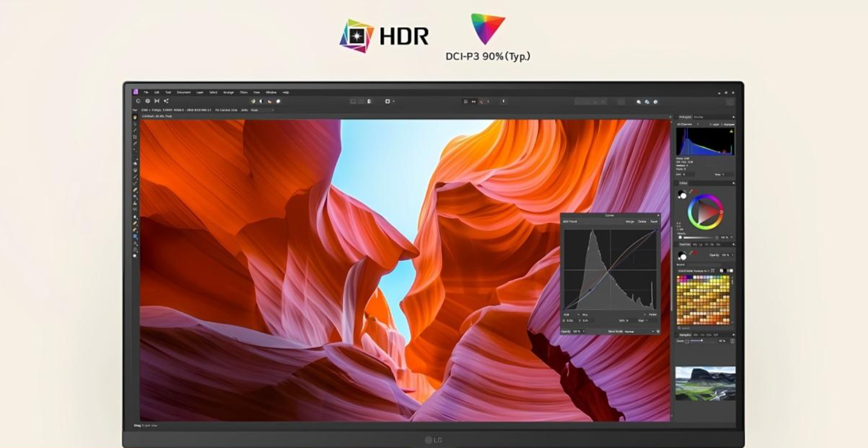This screenshot has width=868, height=448.
Task: Open the Filters menu
Action: click(243, 92)
